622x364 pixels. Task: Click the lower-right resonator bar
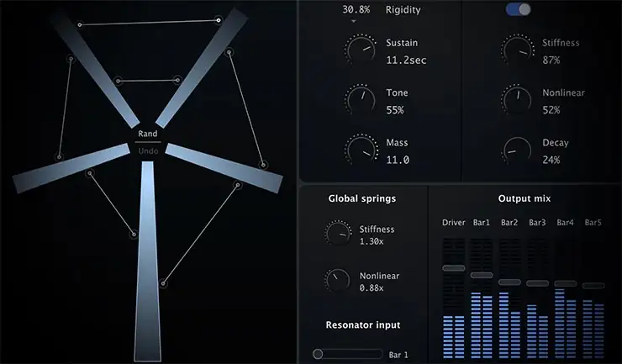pos(224,168)
